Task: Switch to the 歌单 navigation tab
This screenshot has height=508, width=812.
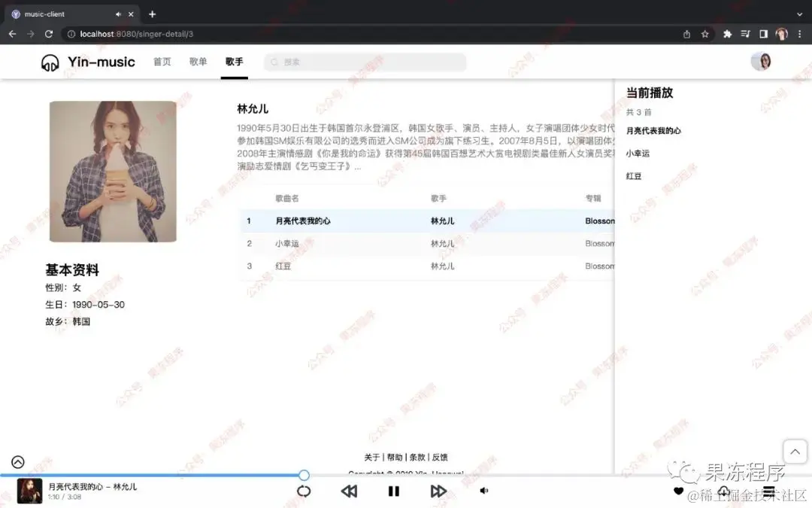Action: (x=198, y=62)
